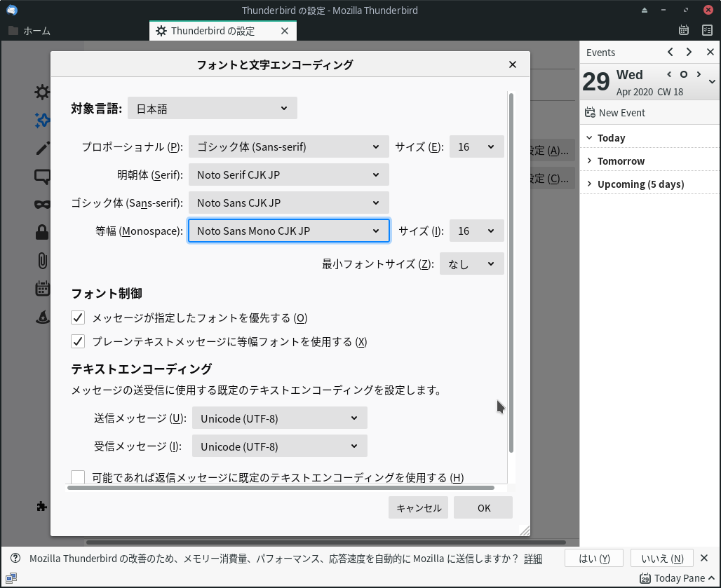Switch to the Calendar tab icon in tab bar
Viewport: 721px width, 588px height.
tap(684, 30)
